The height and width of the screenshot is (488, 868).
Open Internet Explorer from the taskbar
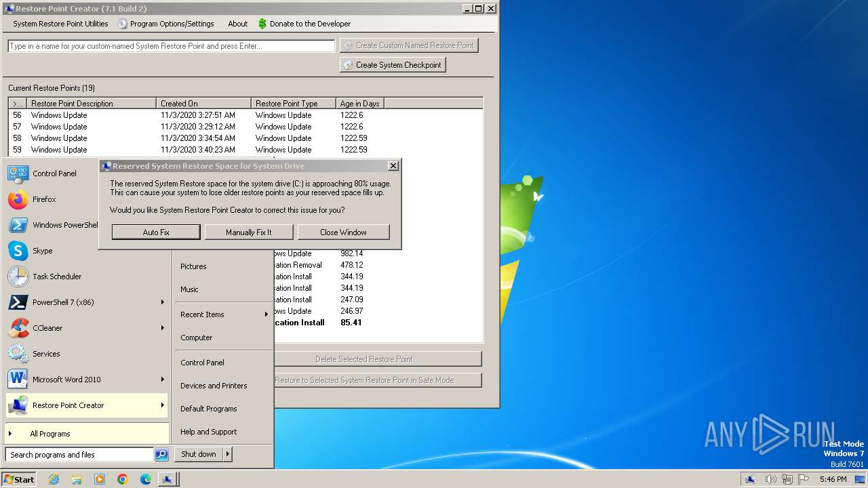point(54,479)
